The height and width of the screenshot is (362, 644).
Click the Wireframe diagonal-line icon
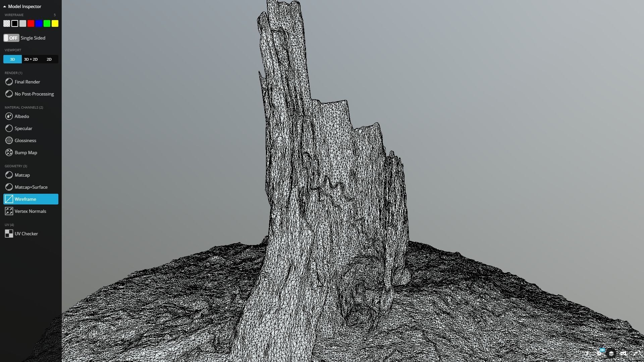coord(9,199)
